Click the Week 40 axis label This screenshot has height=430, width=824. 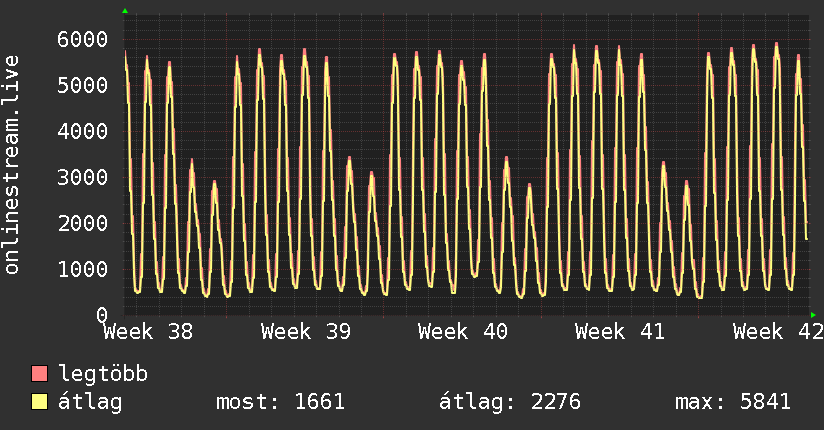click(463, 332)
